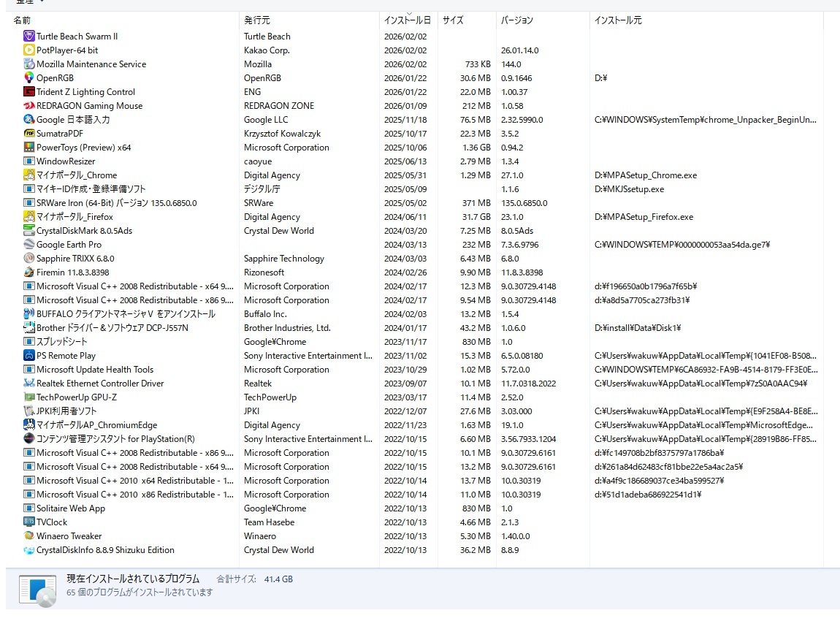Viewport: 840px width, 629px height.
Task: Click the 1.36 GB size value
Action: [x=476, y=148]
